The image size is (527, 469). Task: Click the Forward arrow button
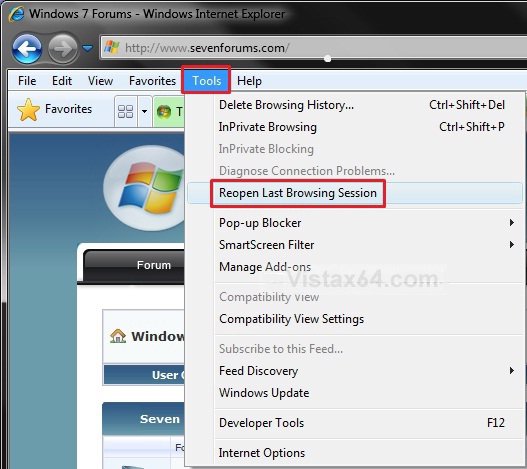point(63,49)
